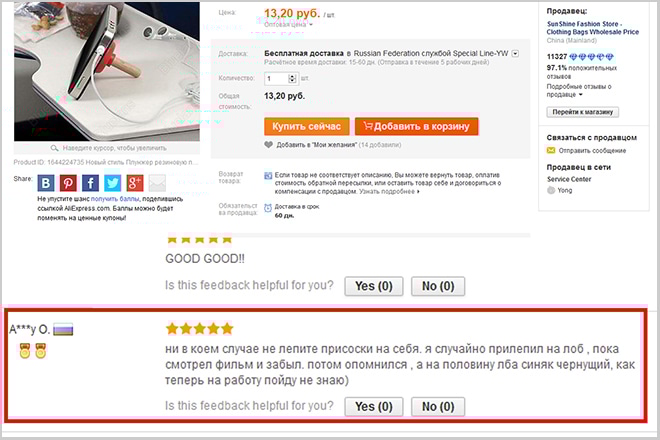The image size is (660, 440).
Task: Click the quantity input field
Action: 277,78
